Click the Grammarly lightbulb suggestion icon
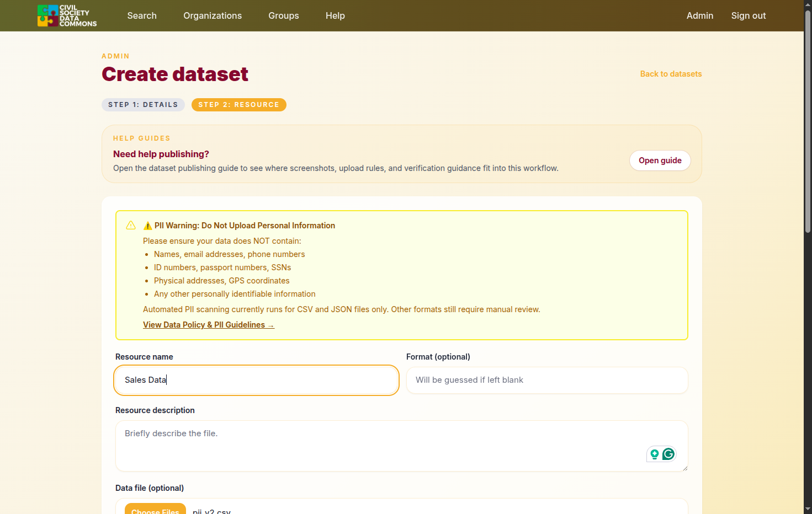This screenshot has height=514, width=812. click(x=655, y=454)
